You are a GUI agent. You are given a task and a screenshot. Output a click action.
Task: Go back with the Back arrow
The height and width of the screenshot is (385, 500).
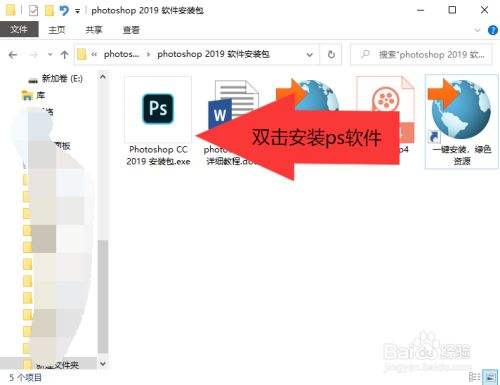[13, 54]
